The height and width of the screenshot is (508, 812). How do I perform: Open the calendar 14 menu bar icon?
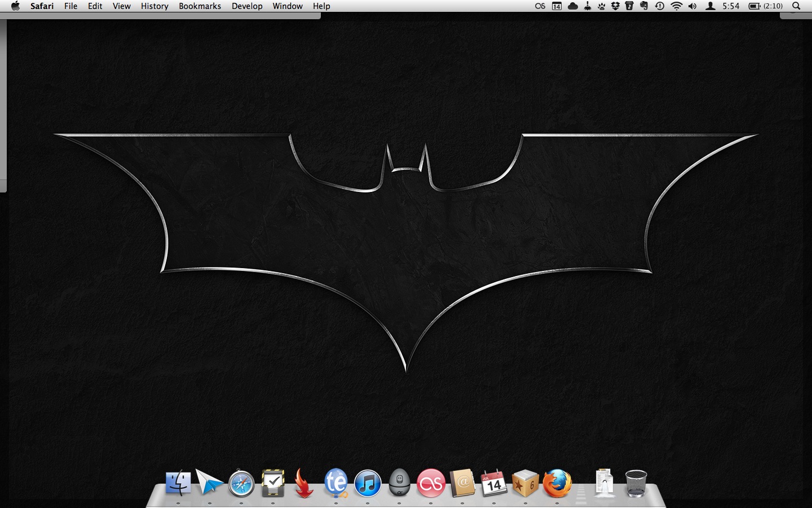[x=557, y=6]
